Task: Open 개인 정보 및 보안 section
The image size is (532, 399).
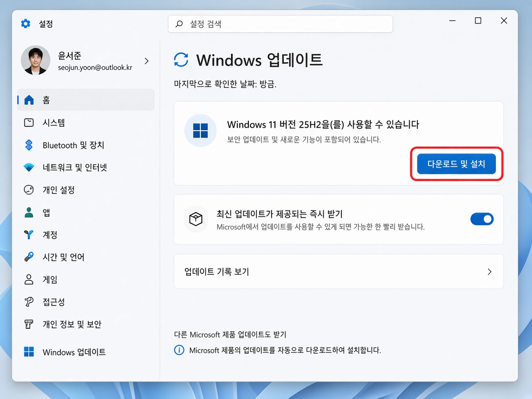Action: (86, 324)
